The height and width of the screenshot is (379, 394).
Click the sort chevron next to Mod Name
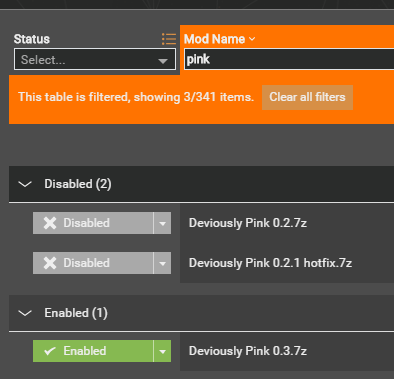pyautogui.click(x=252, y=39)
